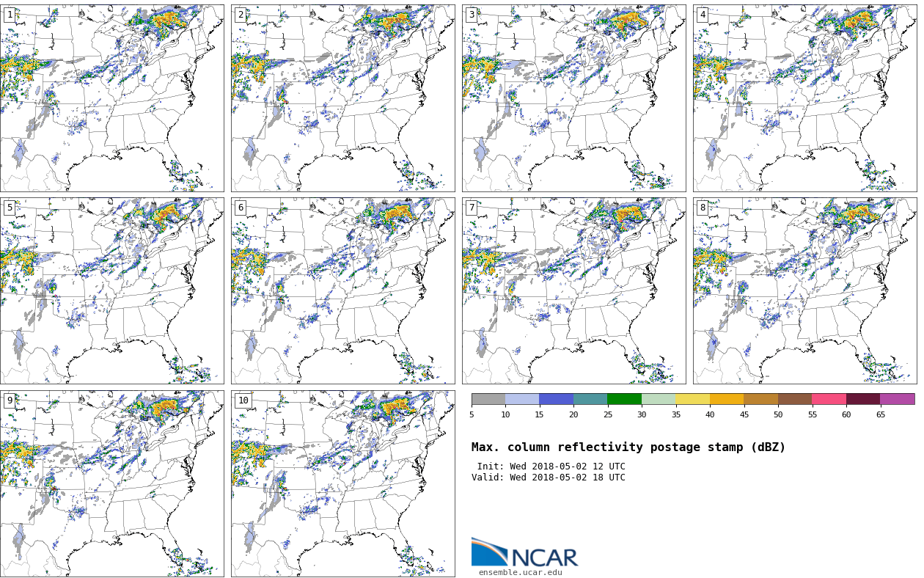
Task: Pick the dark green 25–30 dBZ swatch
Action: (x=624, y=399)
